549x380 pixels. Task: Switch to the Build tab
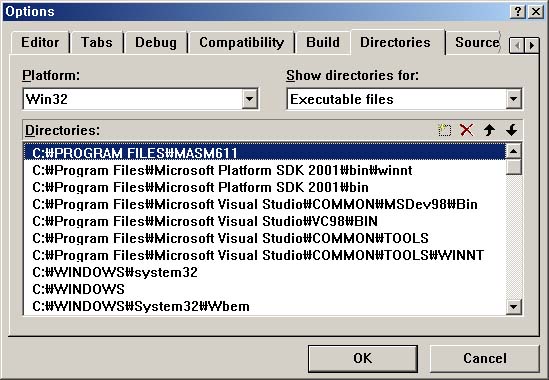pyautogui.click(x=322, y=43)
